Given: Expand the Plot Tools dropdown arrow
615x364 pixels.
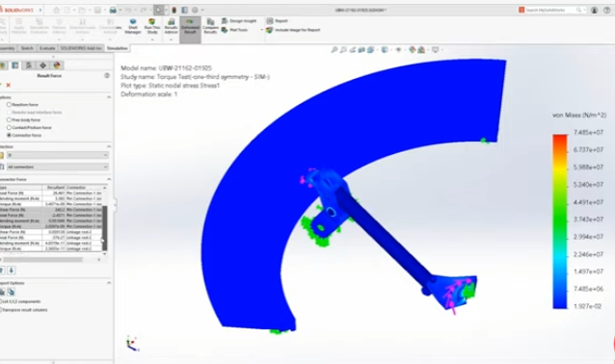Looking at the screenshot, I should pyautogui.click(x=261, y=30).
